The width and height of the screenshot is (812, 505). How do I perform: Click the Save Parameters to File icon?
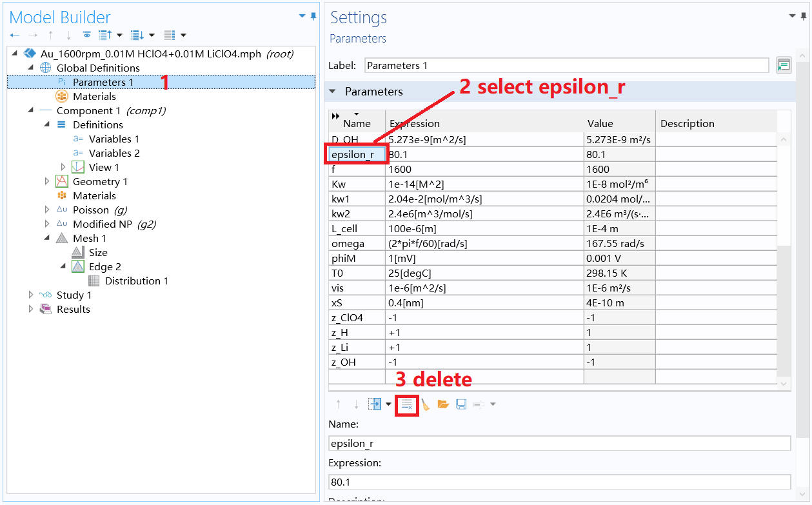click(460, 404)
